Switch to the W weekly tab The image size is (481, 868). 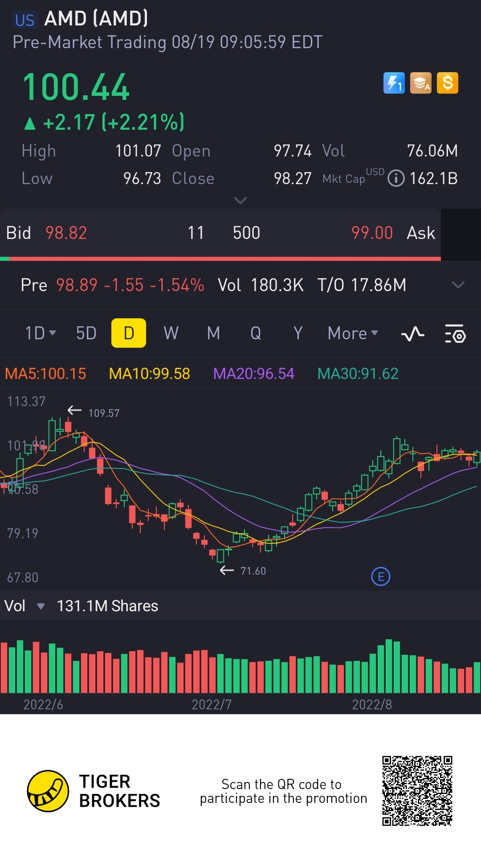[x=171, y=333]
